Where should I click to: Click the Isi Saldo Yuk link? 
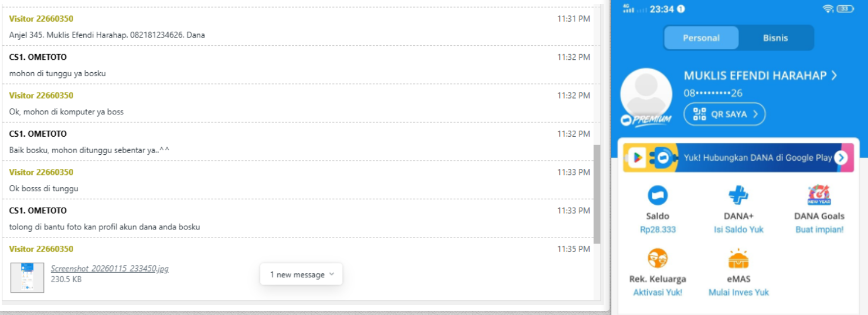[738, 229]
